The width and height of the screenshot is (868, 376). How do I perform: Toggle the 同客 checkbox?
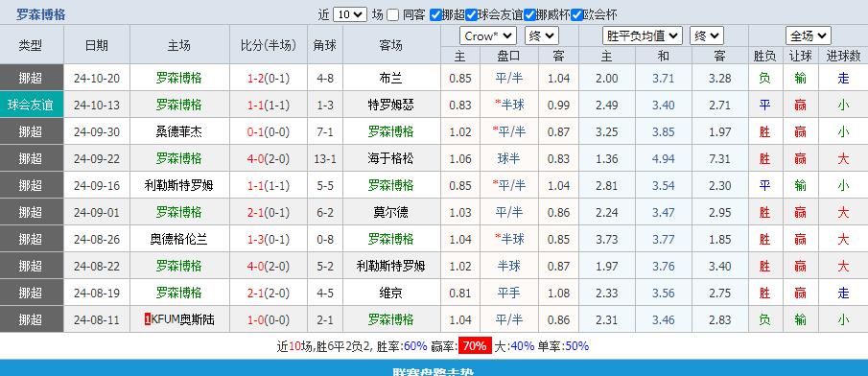tap(392, 15)
